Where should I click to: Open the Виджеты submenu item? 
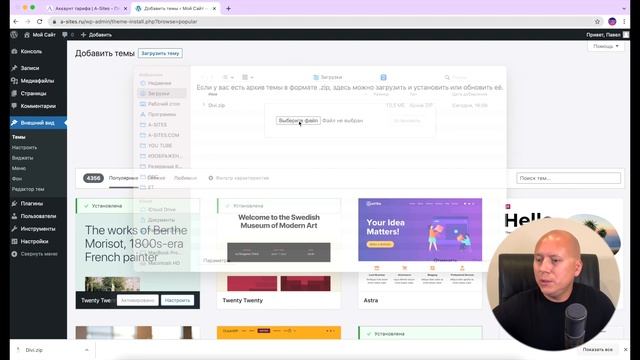coord(22,158)
